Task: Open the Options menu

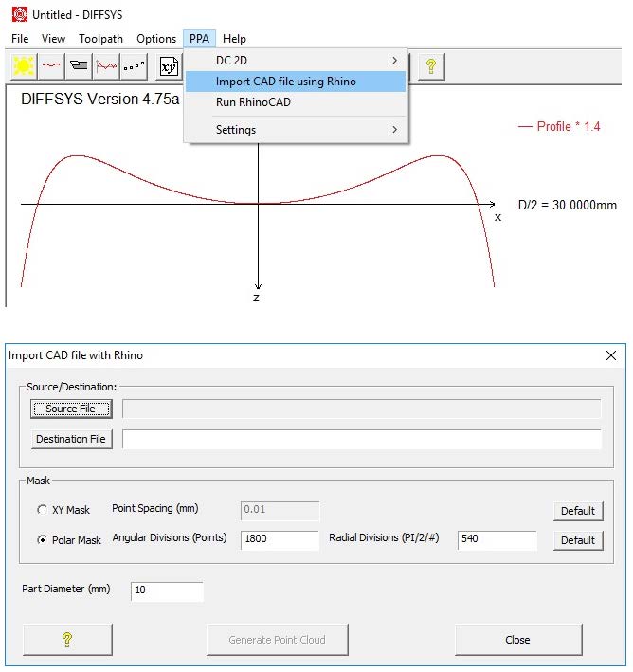Action: click(156, 39)
